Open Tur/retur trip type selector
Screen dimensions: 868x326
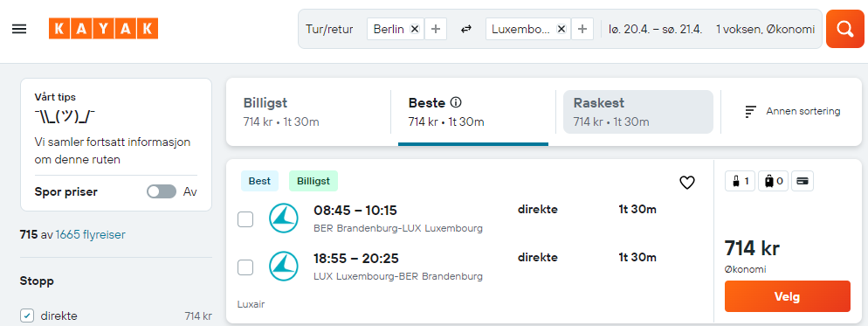point(329,29)
